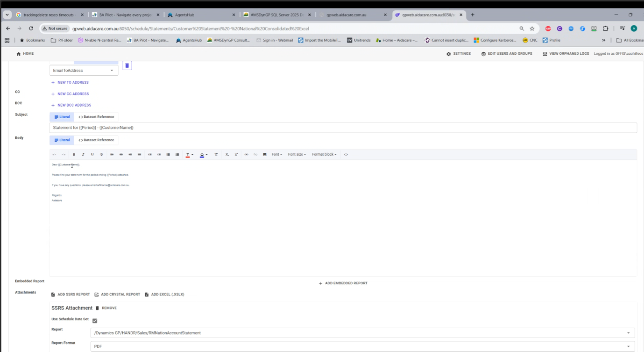Open VIEW ORPHANED LOGS

(x=566, y=54)
